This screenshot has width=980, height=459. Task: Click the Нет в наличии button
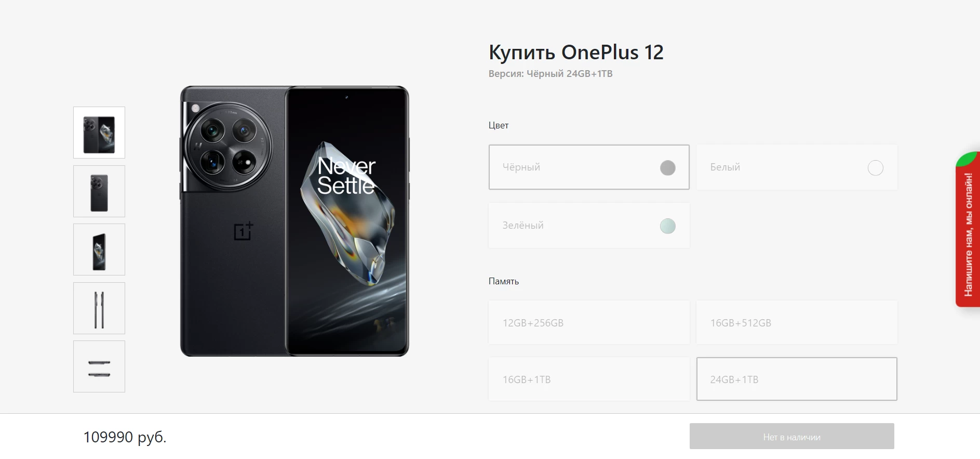coord(792,436)
